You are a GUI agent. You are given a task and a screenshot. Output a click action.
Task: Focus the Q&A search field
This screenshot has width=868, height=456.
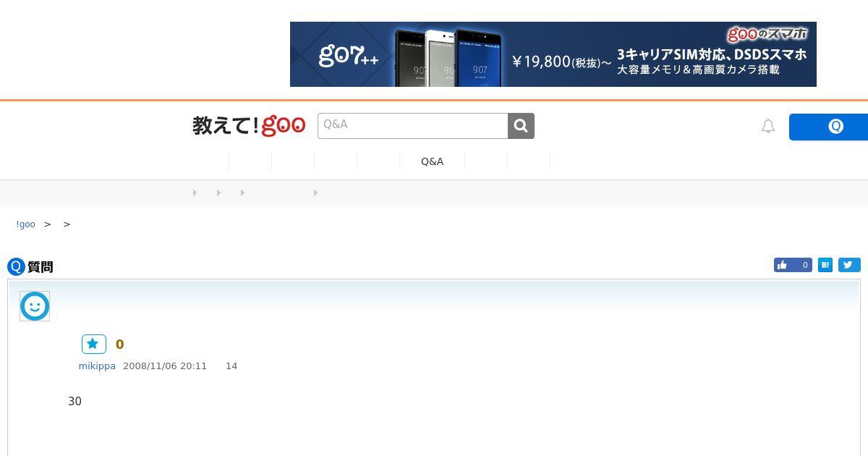coord(413,126)
